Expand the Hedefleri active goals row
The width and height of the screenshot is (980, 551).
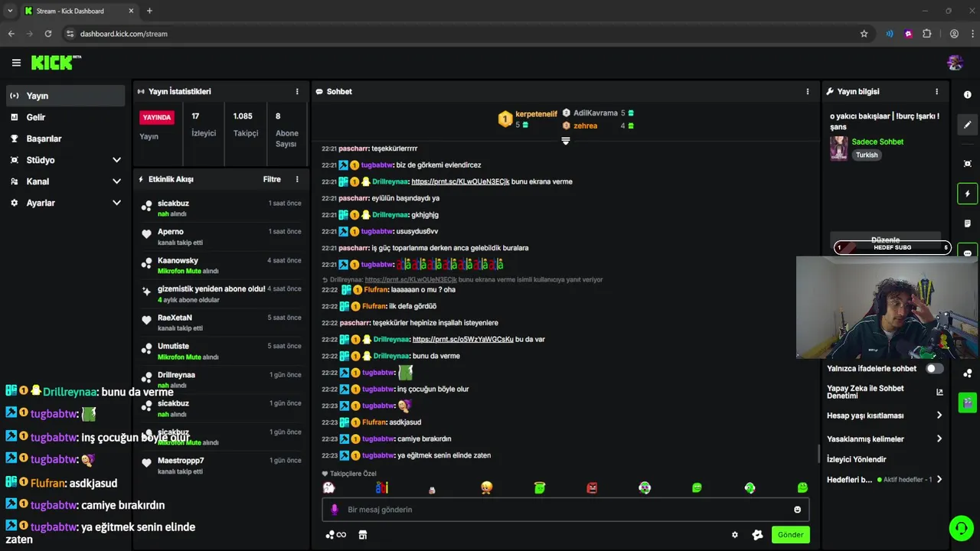(x=885, y=480)
